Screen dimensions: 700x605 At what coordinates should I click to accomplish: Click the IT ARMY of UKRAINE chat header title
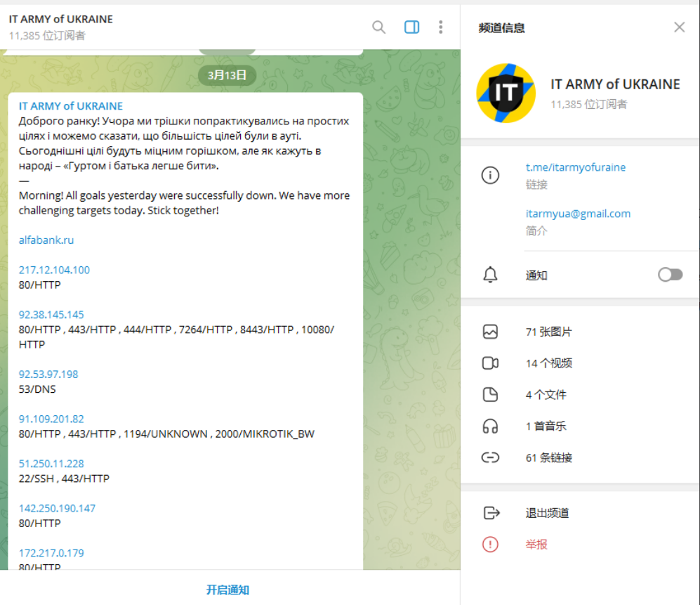click(61, 20)
